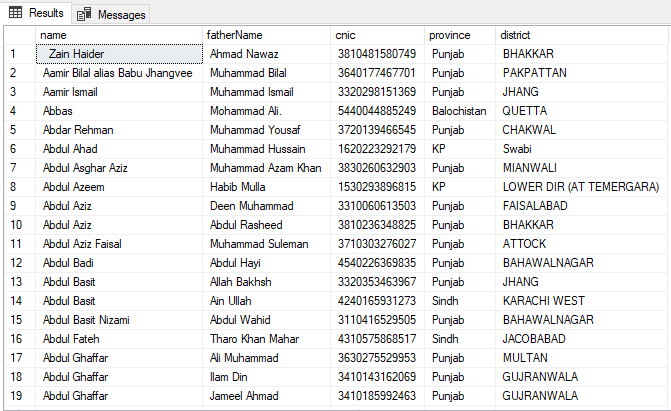Click the district column header
The width and height of the screenshot is (671, 411).
coord(582,35)
